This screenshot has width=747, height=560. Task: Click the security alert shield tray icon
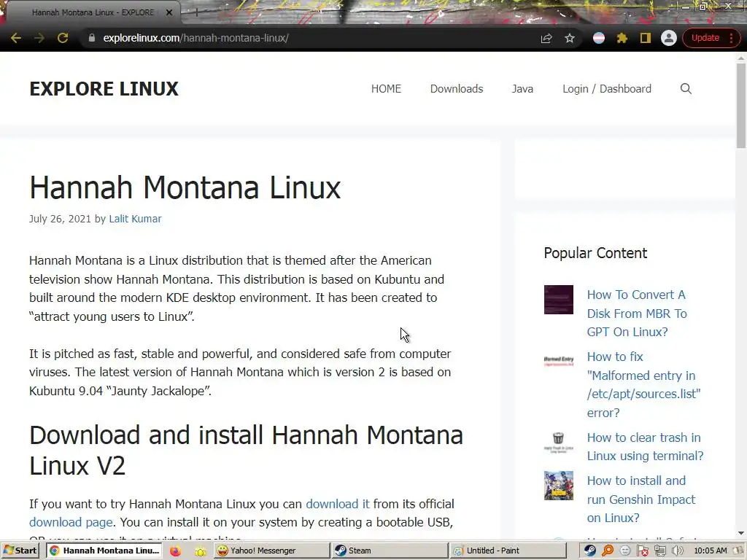pos(643,551)
